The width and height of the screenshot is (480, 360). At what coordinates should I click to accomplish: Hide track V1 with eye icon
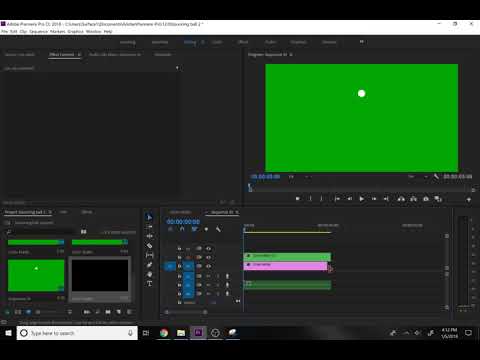coord(208,266)
